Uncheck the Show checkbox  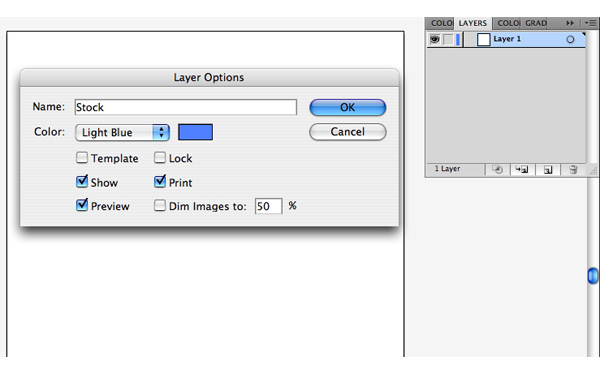(82, 181)
